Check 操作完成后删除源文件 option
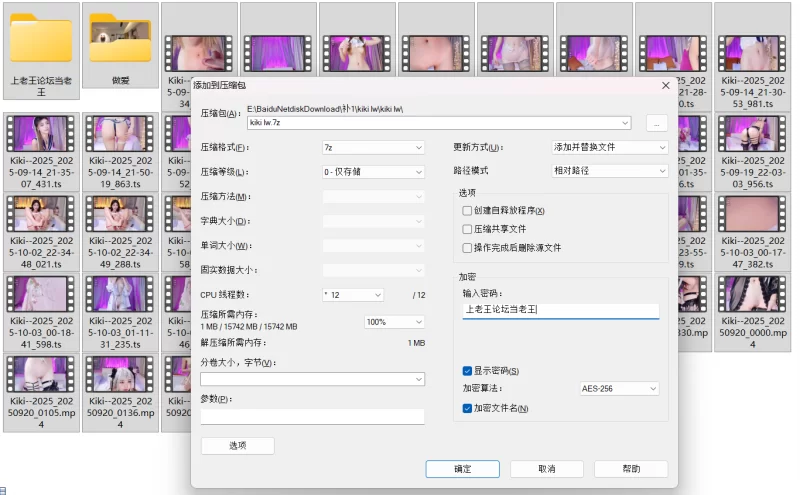 click(x=467, y=247)
